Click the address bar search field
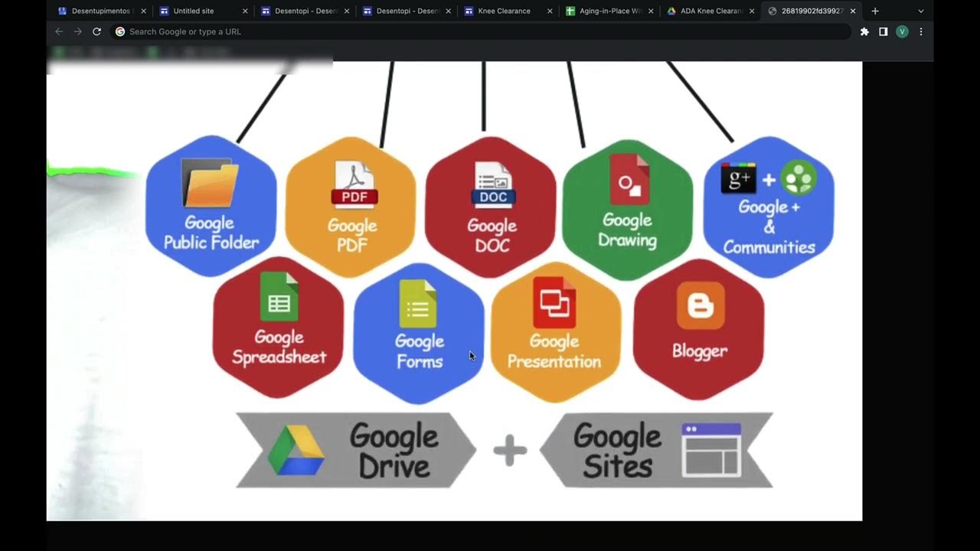 point(481,31)
